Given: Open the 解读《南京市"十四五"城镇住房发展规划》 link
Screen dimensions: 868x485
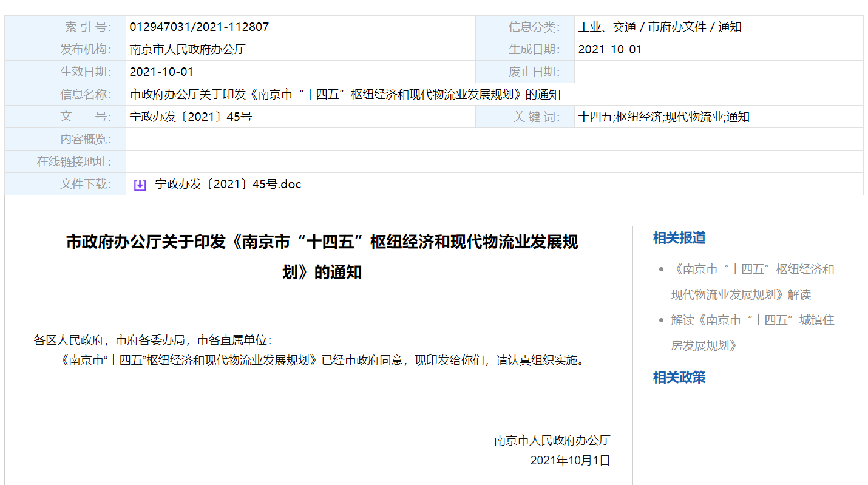Looking at the screenshot, I should (x=751, y=333).
